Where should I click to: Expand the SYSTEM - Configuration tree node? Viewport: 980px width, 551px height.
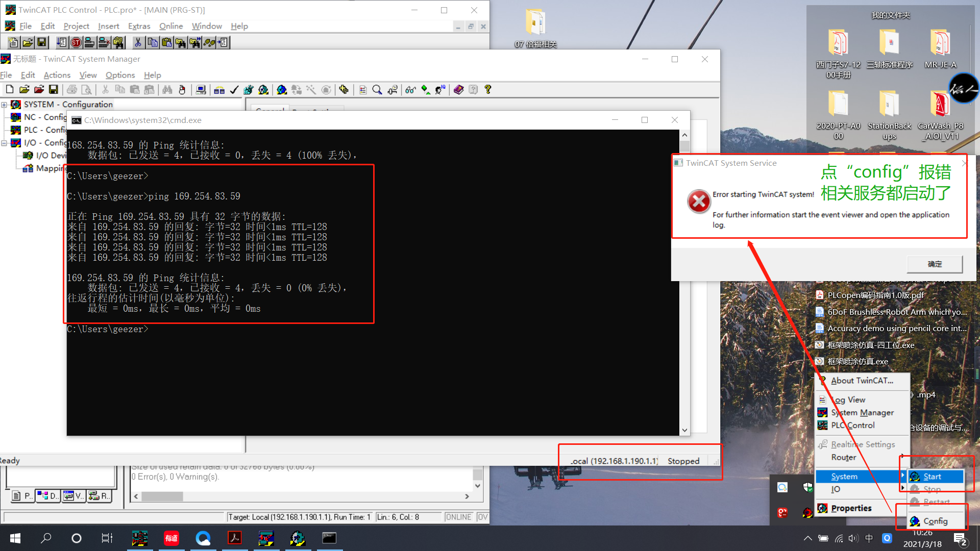tap(4, 105)
